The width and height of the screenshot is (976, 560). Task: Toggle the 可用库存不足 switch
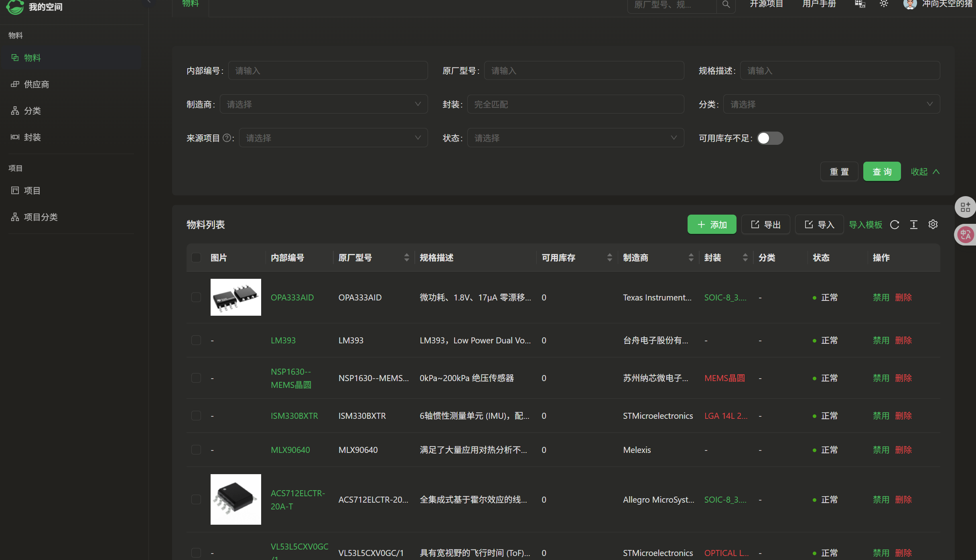point(770,138)
